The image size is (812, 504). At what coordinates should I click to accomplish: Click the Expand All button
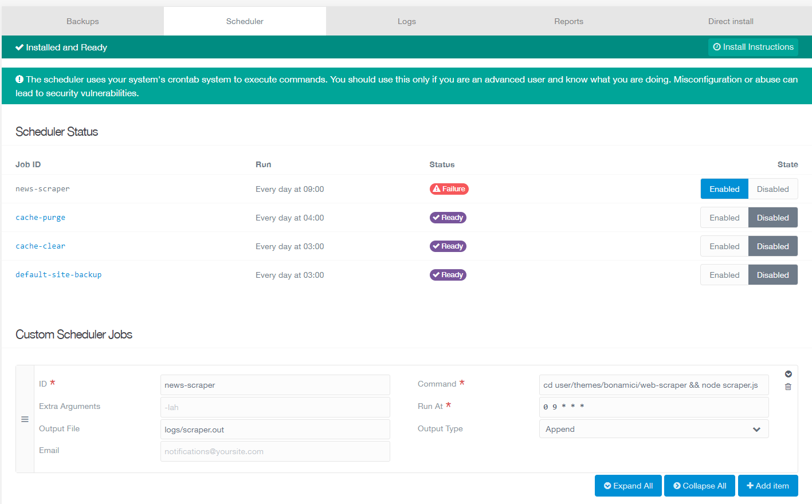click(628, 486)
